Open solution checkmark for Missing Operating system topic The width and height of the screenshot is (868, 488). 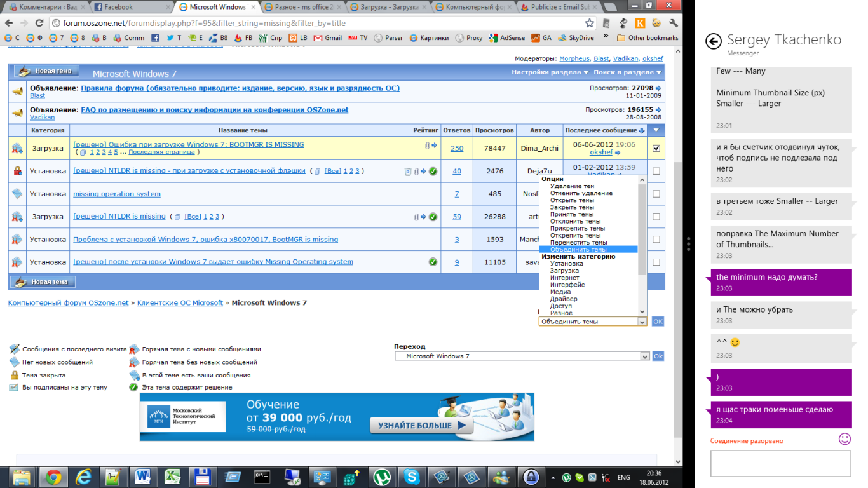point(433,262)
